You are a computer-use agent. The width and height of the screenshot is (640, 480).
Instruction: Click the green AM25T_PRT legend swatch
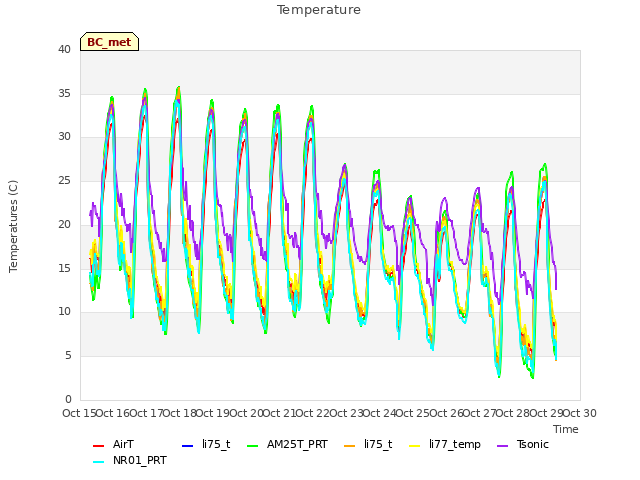point(253,446)
